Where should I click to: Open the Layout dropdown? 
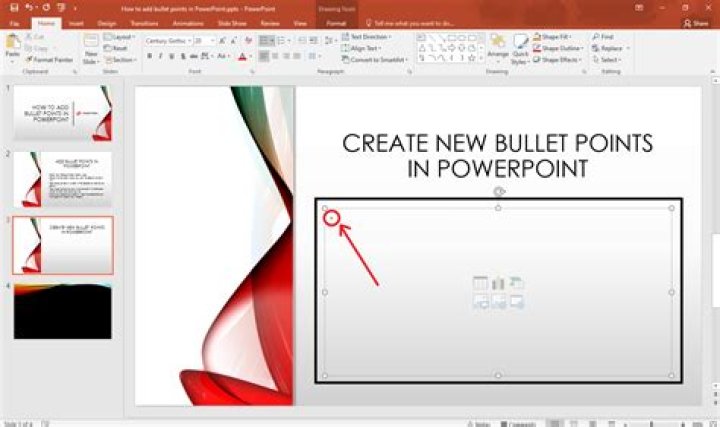[119, 37]
